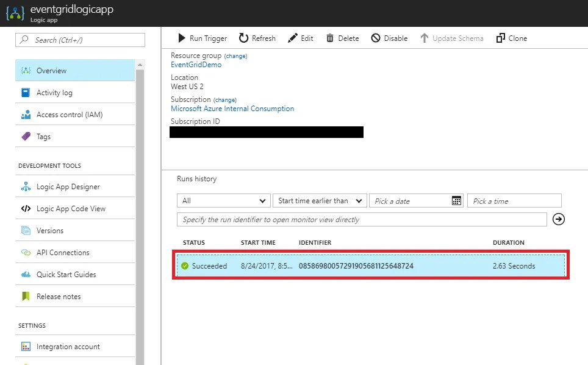
Task: Click the Disable button label
Action: click(396, 38)
